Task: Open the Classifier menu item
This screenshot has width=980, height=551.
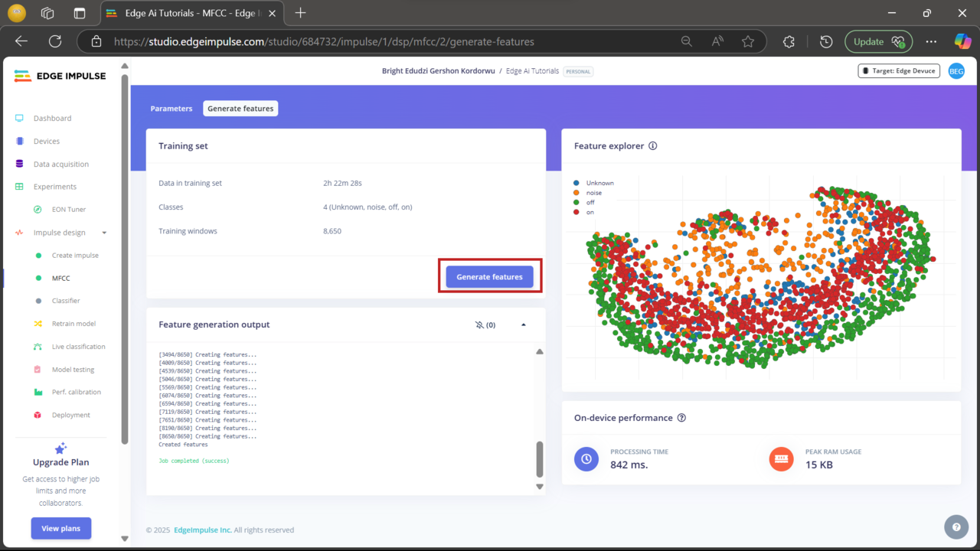Action: coord(66,301)
